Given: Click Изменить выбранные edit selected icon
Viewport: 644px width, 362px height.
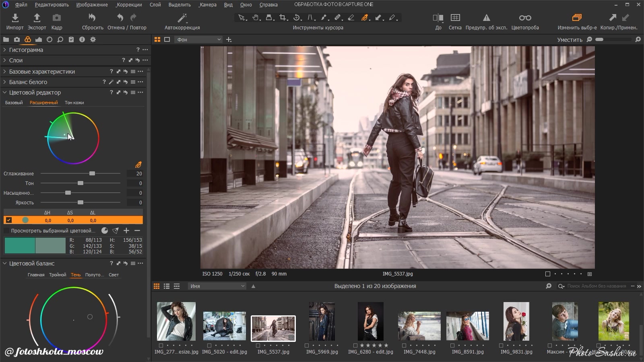Looking at the screenshot, I should (x=577, y=18).
